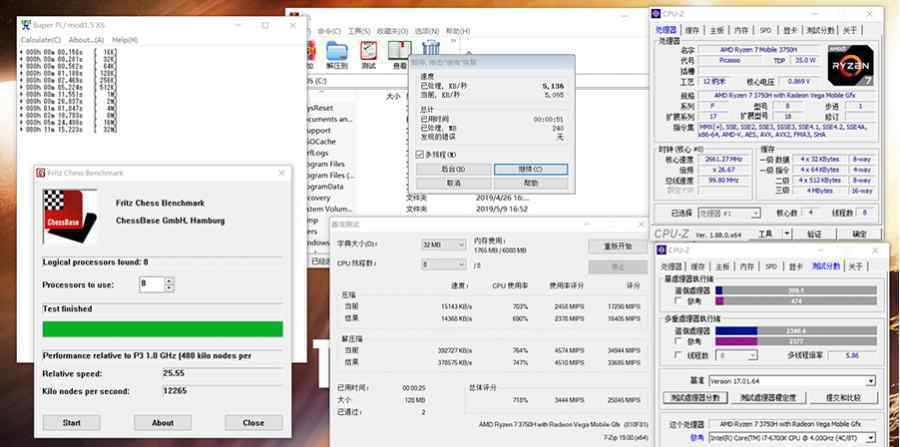Click the 重新开始 button in the 7-Zip benchmark
Screen dimensions: 900x447
click(x=618, y=246)
